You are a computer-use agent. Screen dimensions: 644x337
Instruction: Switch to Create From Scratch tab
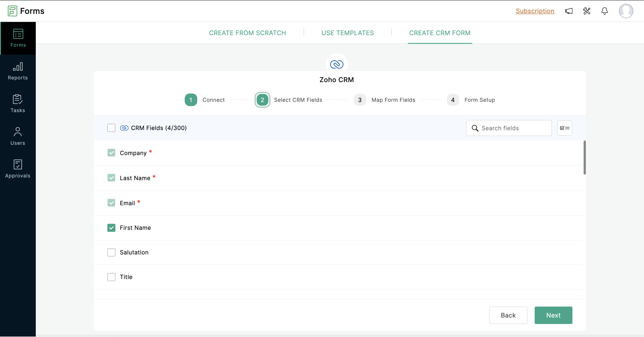click(x=247, y=33)
